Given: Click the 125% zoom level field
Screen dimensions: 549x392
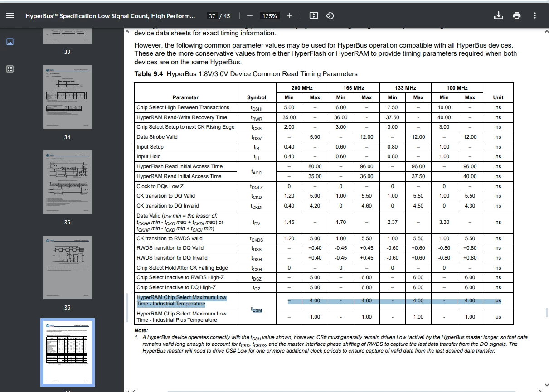Looking at the screenshot, I should click(x=269, y=16).
